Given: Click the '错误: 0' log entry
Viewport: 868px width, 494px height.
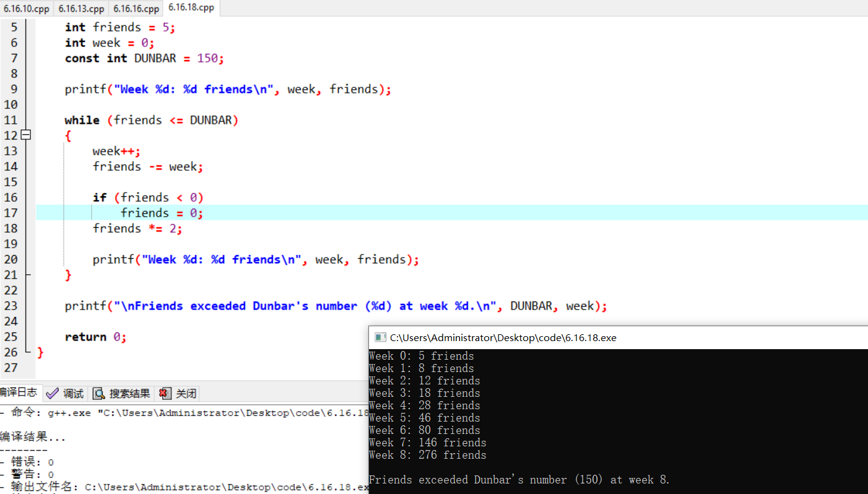Looking at the screenshot, I should pos(27,462).
